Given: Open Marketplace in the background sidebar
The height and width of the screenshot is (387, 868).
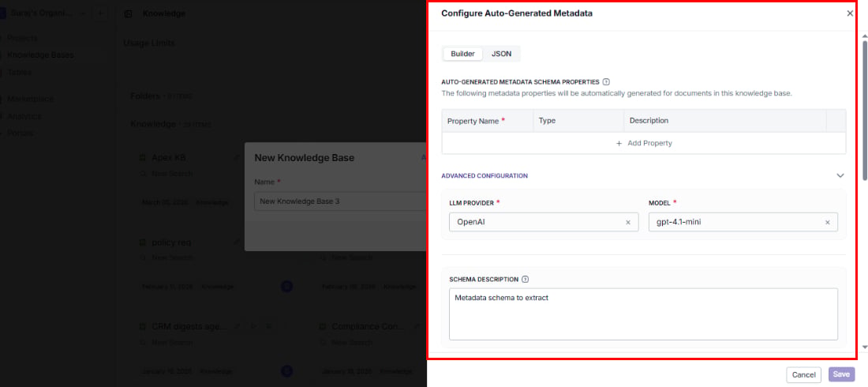Looking at the screenshot, I should pos(30,100).
